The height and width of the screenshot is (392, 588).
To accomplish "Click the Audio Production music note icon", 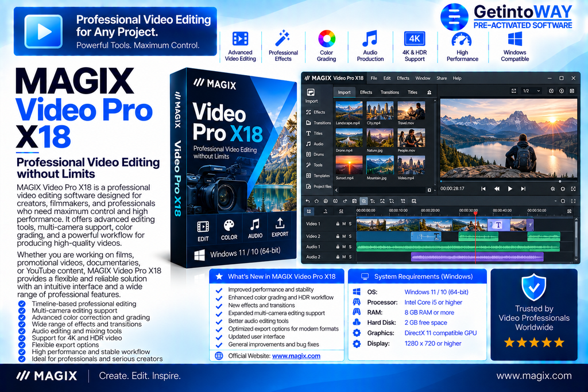I will point(370,38).
